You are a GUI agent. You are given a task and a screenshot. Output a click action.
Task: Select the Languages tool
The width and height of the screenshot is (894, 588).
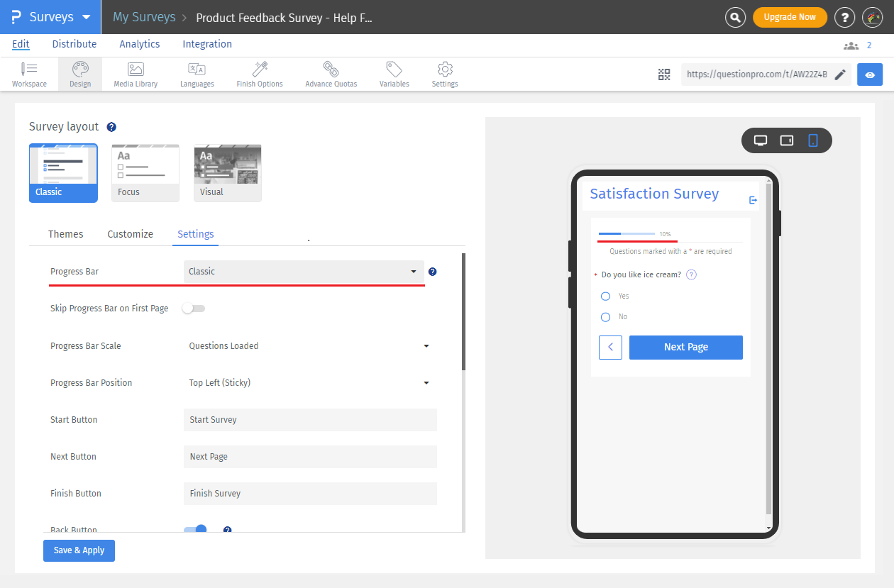click(197, 73)
